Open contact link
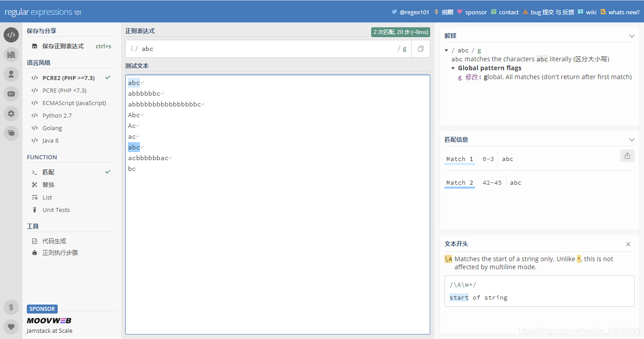Image resolution: width=644 pixels, height=339 pixels. pyautogui.click(x=508, y=12)
